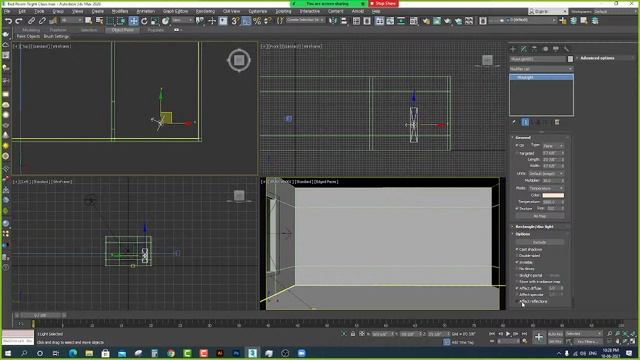Click the Exclude button in Options
This screenshot has height=360, width=640.
click(x=540, y=242)
